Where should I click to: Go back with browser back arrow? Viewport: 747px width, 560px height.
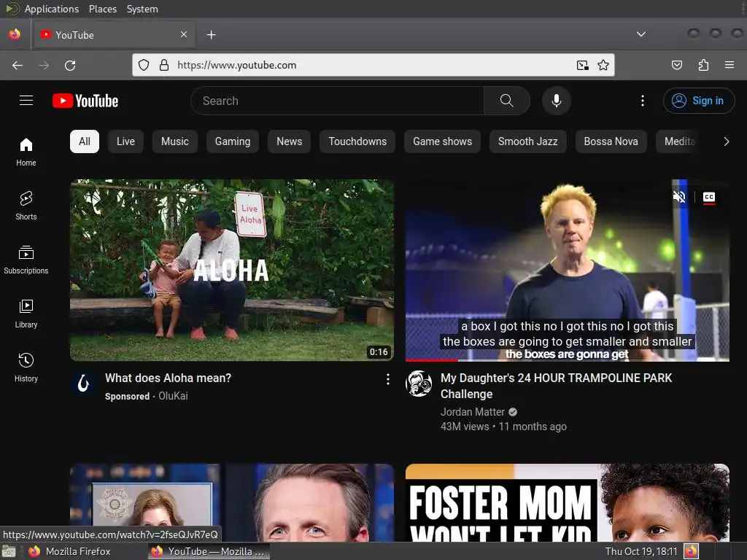18,65
